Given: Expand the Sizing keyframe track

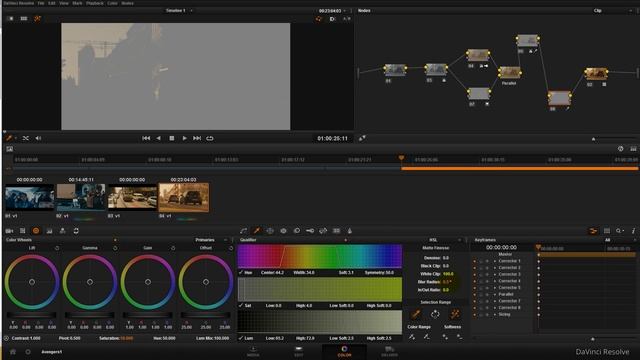Looking at the screenshot, I should point(495,314).
